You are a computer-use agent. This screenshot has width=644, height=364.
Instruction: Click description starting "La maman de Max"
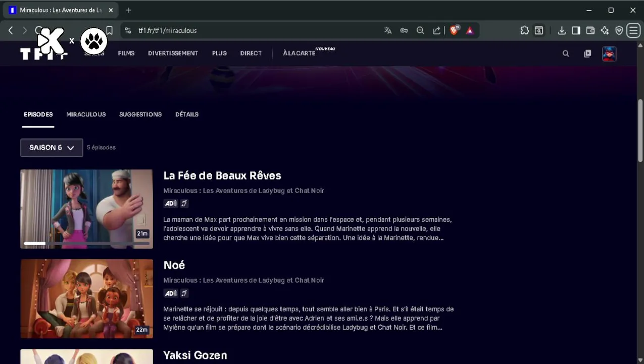[x=308, y=229]
